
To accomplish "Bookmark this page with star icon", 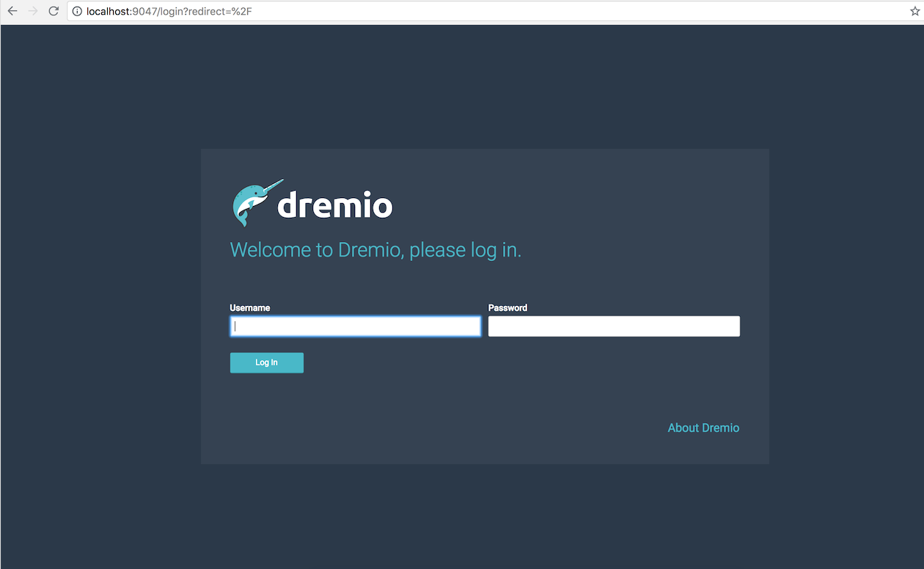I will point(914,12).
